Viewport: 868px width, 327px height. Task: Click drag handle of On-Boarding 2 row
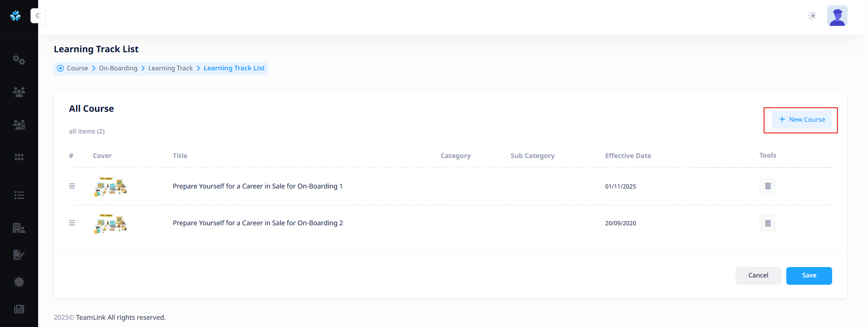[x=72, y=223]
